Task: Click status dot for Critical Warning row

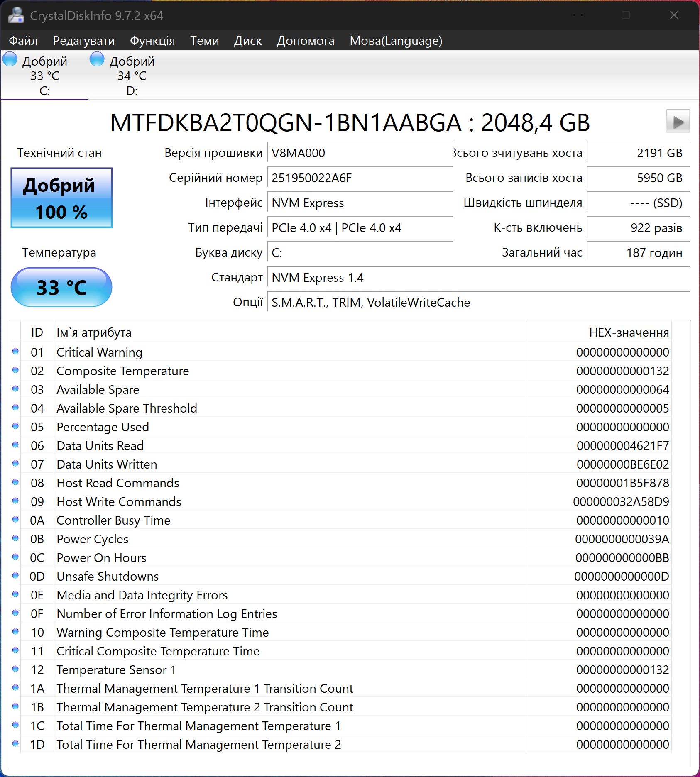Action: 15,352
